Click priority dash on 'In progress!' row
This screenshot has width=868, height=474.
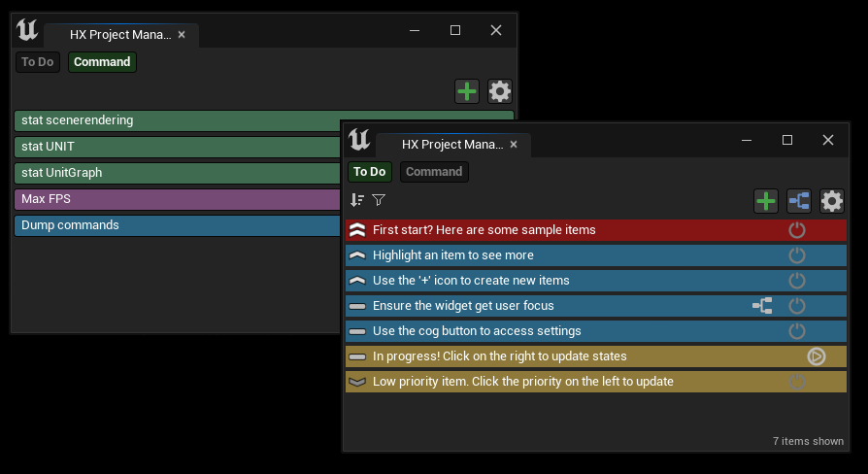tap(357, 356)
